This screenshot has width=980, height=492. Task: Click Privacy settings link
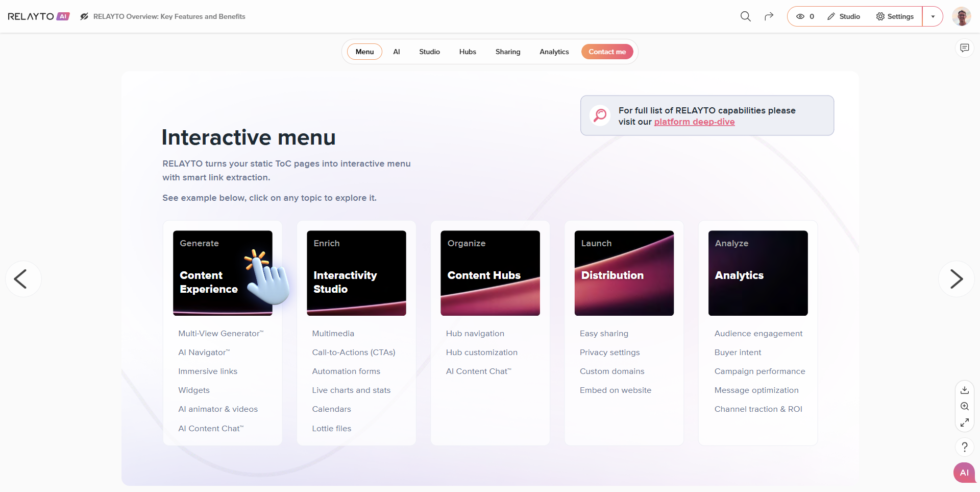coord(609,352)
